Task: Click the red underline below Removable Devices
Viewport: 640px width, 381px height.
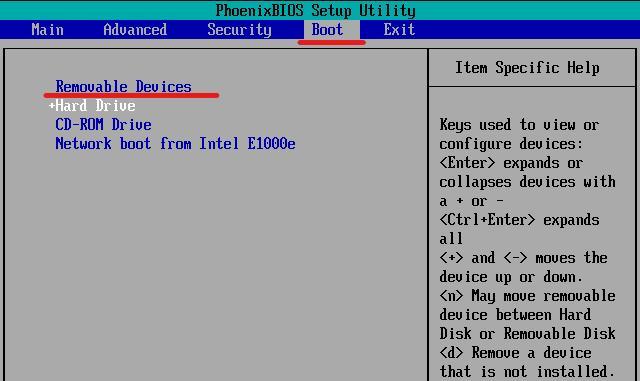Action: click(131, 96)
